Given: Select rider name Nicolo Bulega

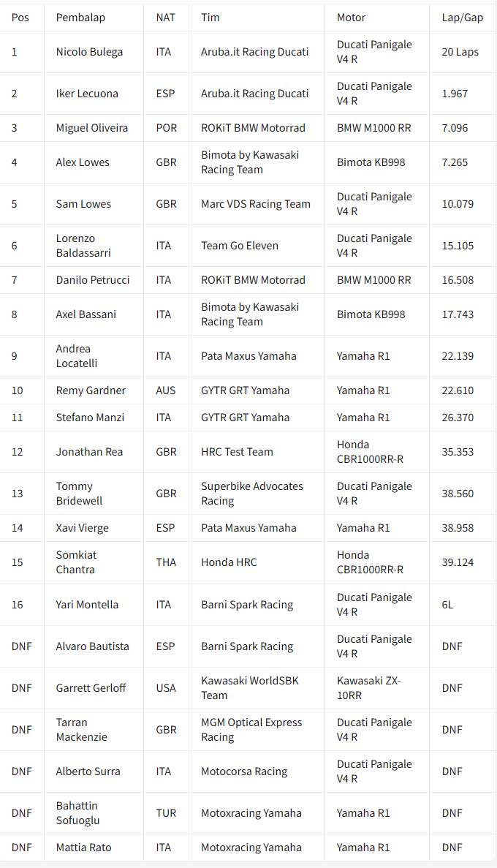Looking at the screenshot, I should (x=89, y=52).
